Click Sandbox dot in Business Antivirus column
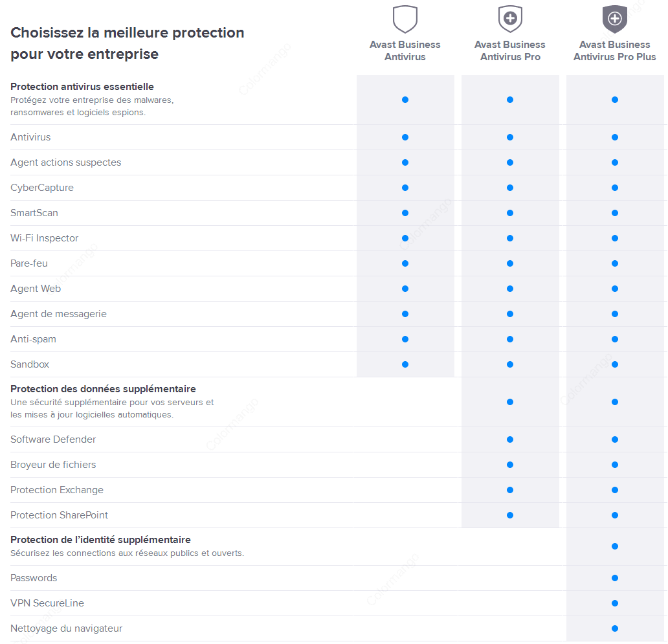Screen dimensions: 668x644 pos(405,364)
